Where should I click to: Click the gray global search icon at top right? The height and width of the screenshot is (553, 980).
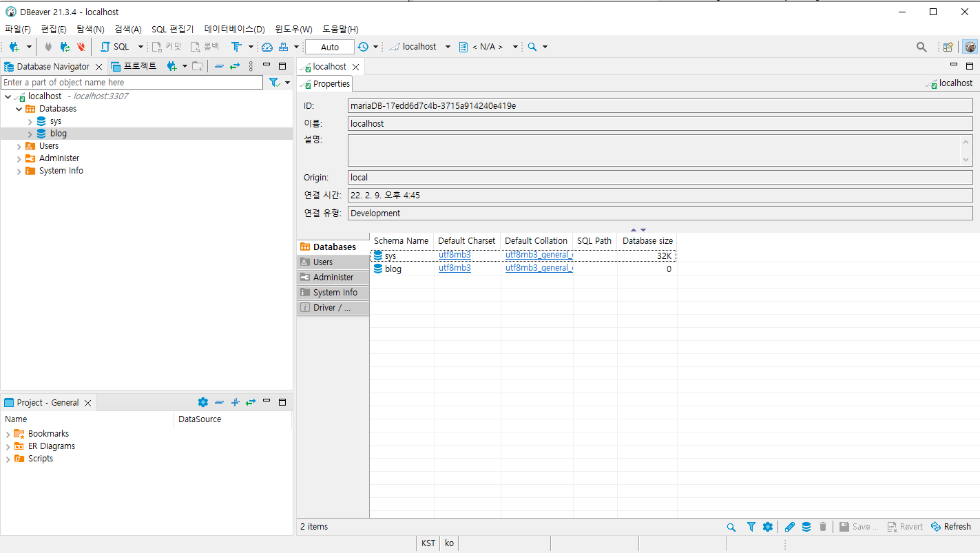[921, 47]
